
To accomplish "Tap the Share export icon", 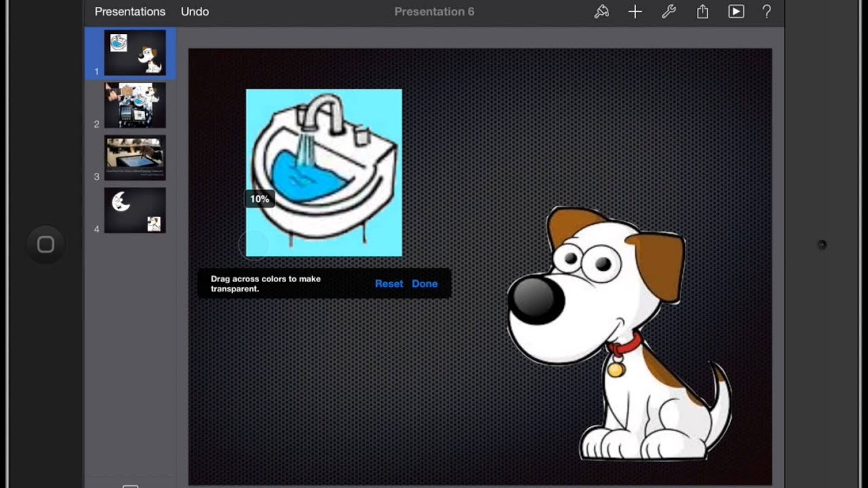I will coord(703,11).
